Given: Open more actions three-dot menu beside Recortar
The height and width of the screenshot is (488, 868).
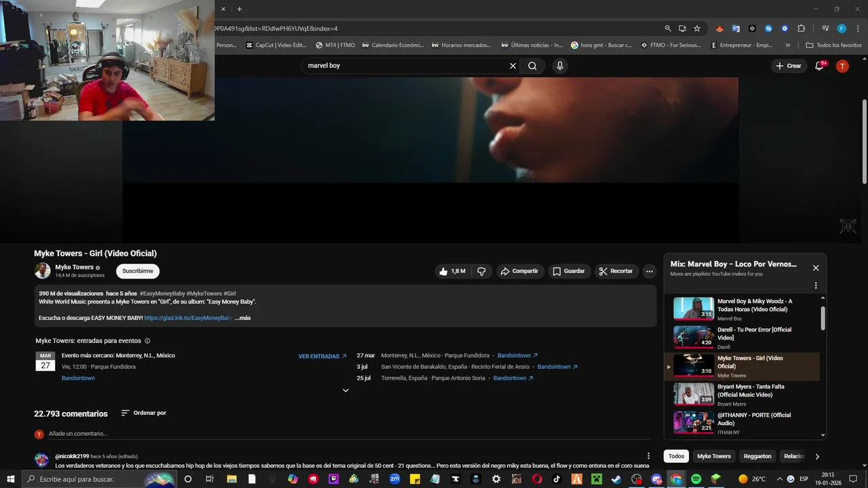Looking at the screenshot, I should pos(649,271).
